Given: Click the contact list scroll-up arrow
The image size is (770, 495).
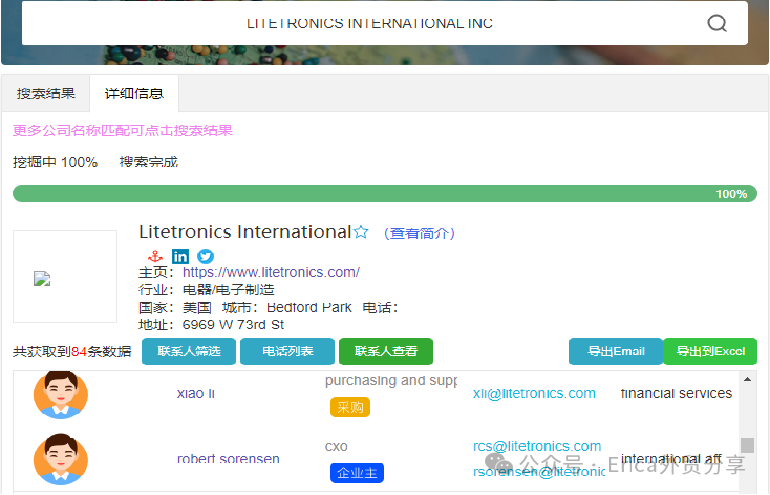Looking at the screenshot, I should (x=747, y=379).
